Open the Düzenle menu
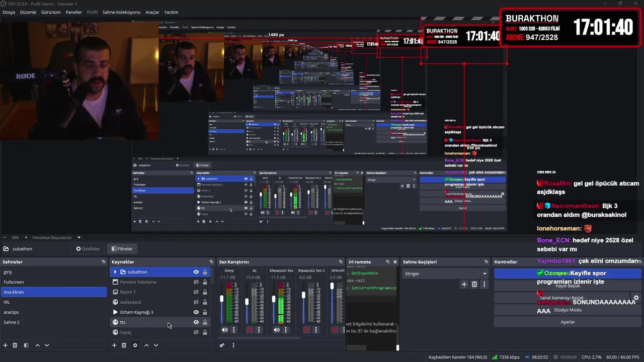The height and width of the screenshot is (362, 644). (x=28, y=12)
